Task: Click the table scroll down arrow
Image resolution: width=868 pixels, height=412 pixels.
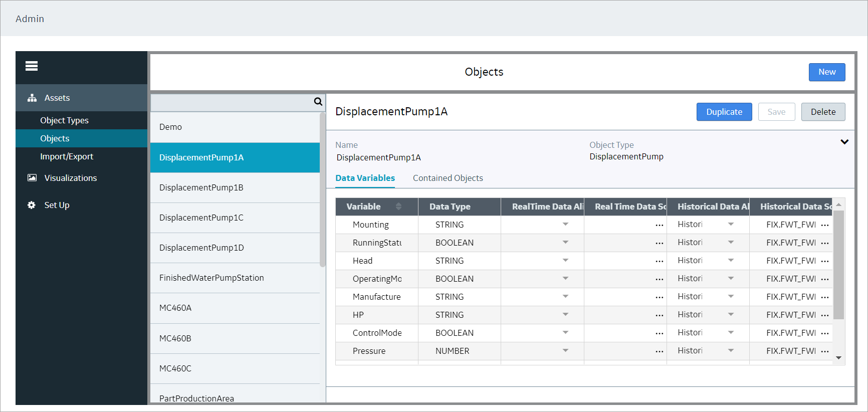Action: pos(838,358)
